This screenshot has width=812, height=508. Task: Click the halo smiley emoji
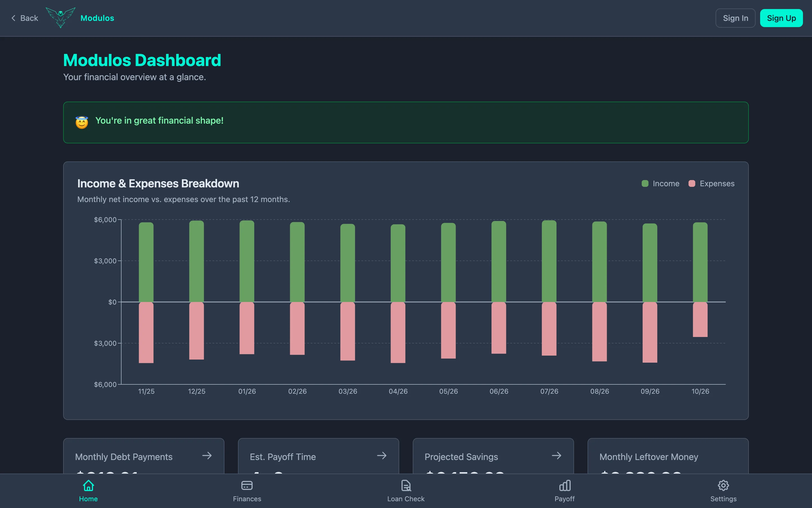click(x=82, y=122)
